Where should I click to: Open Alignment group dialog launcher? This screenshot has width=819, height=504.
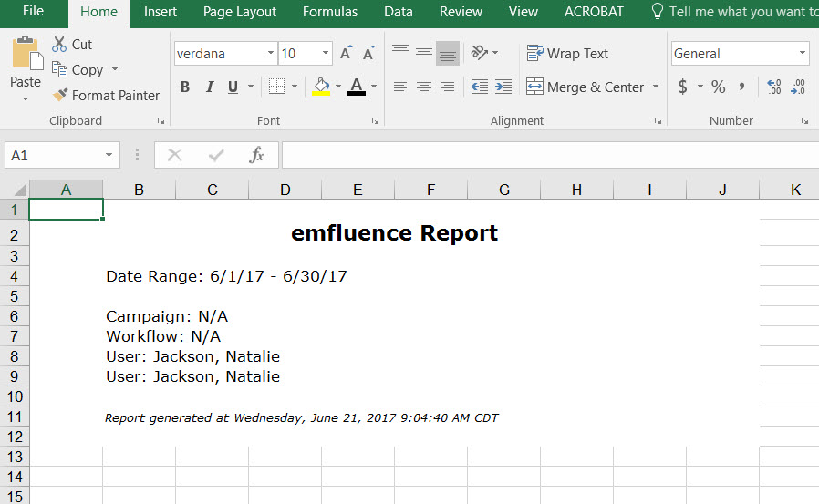tap(658, 121)
